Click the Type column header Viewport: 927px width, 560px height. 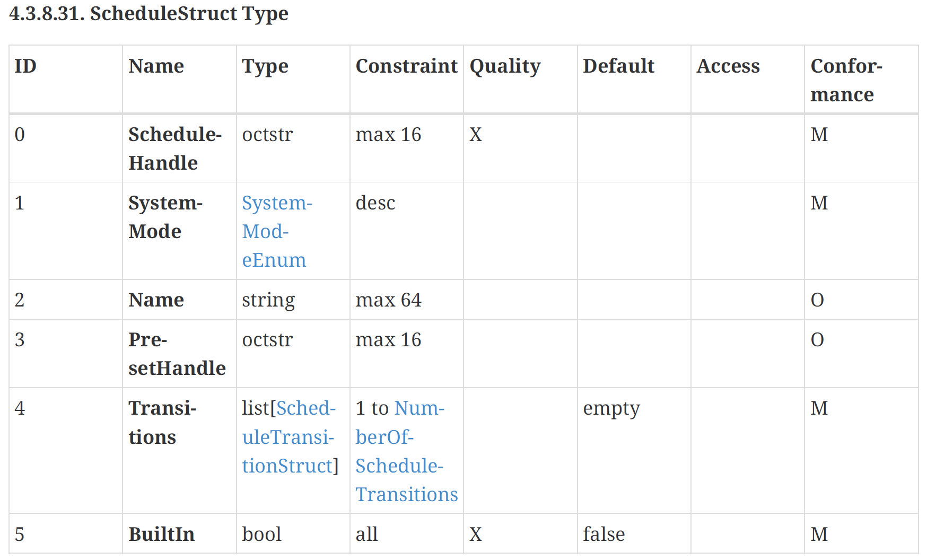[x=265, y=66]
